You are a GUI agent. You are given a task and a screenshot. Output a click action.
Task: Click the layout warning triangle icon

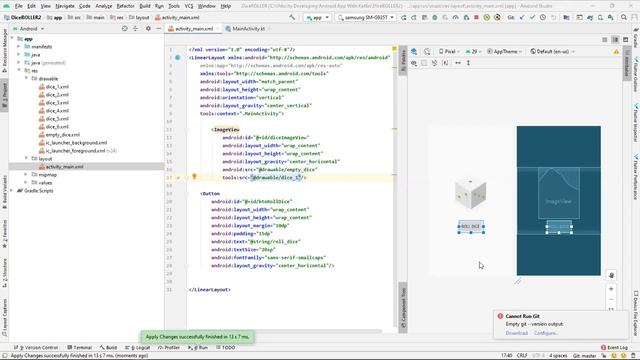point(616,52)
